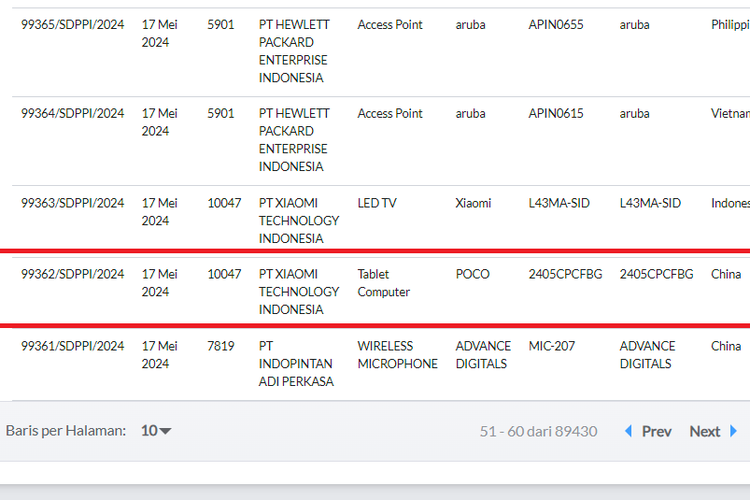750x500 pixels.
Task: Click PT INDOPINTAN ADI PERKASA company cell
Action: [x=296, y=364]
